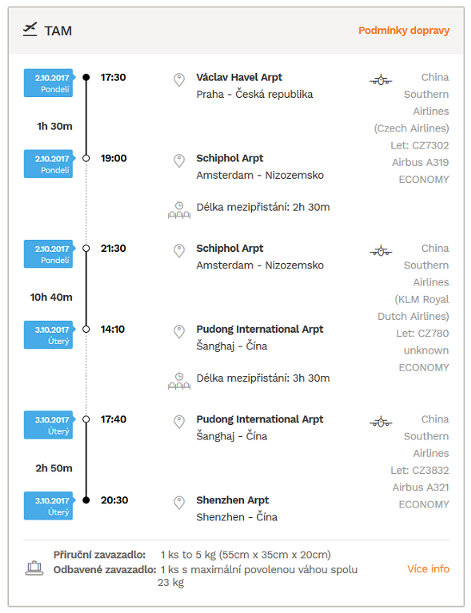The image size is (471, 613).
Task: Click location pin next to 21:30 Schiphol Arpt
Action: [179, 251]
